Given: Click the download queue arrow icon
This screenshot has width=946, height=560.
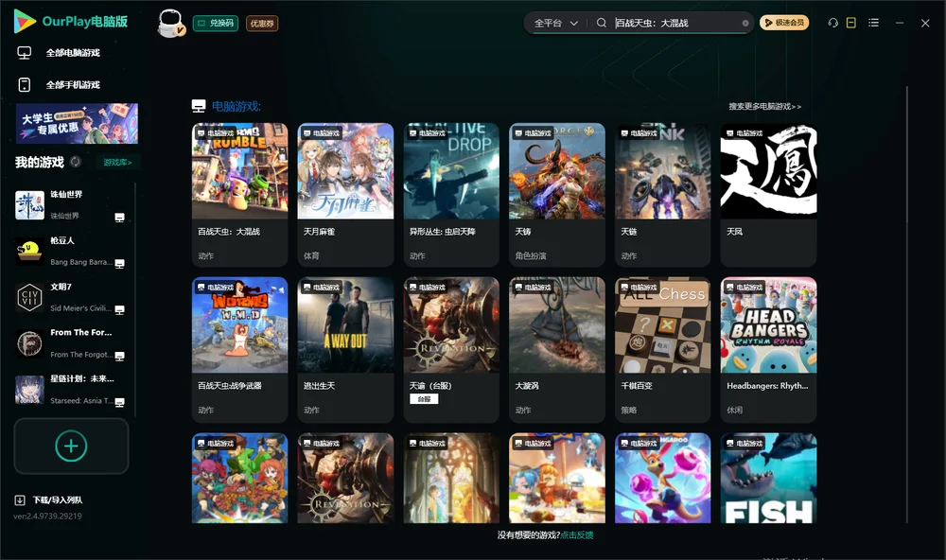Looking at the screenshot, I should coord(19,499).
